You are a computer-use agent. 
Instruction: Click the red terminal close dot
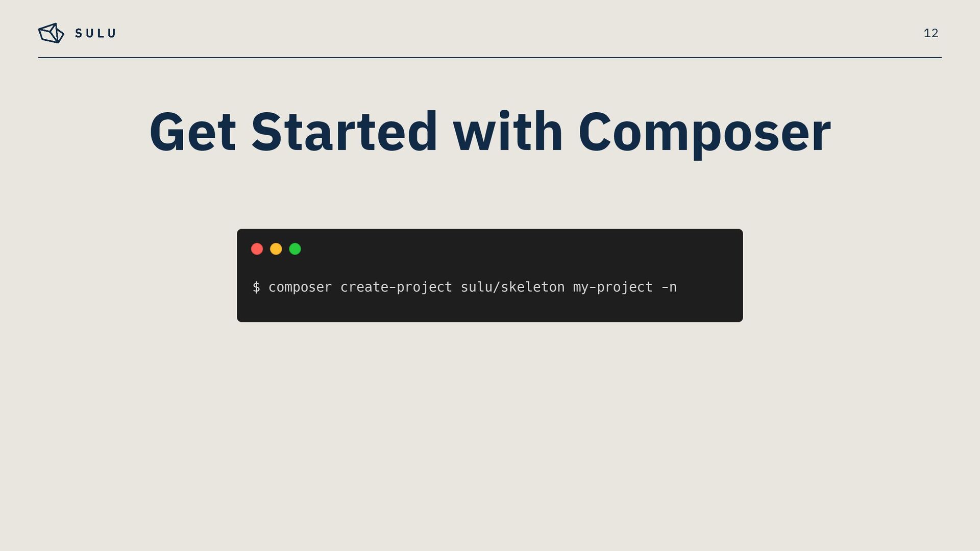(257, 249)
